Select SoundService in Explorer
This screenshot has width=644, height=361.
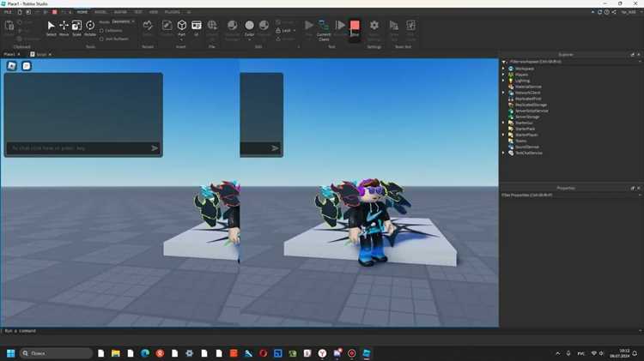point(527,147)
